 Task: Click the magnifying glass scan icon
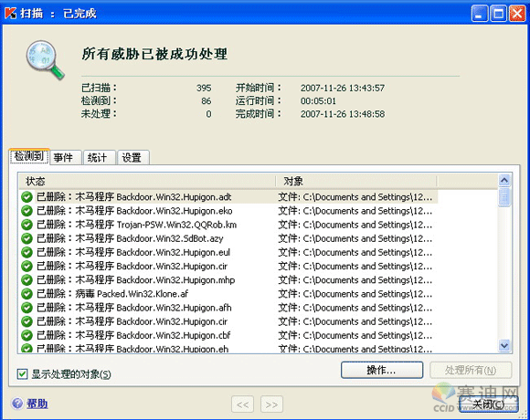45,59
